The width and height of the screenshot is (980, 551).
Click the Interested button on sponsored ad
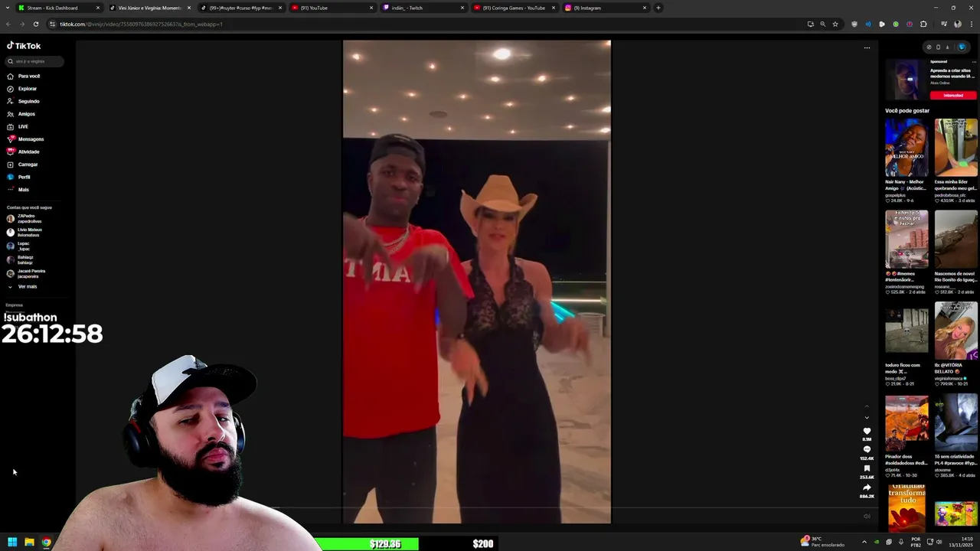click(x=953, y=96)
